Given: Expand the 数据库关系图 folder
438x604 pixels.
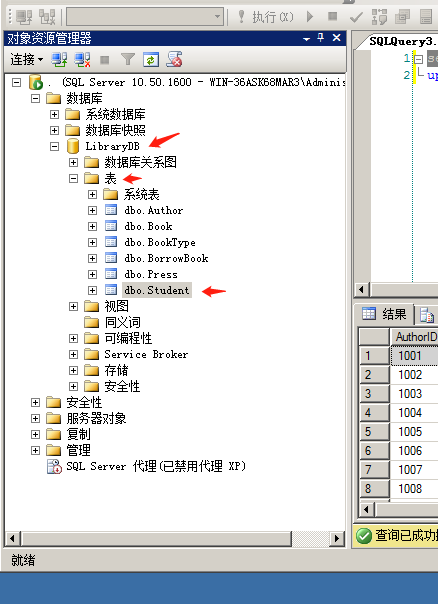Looking at the screenshot, I should [73, 162].
